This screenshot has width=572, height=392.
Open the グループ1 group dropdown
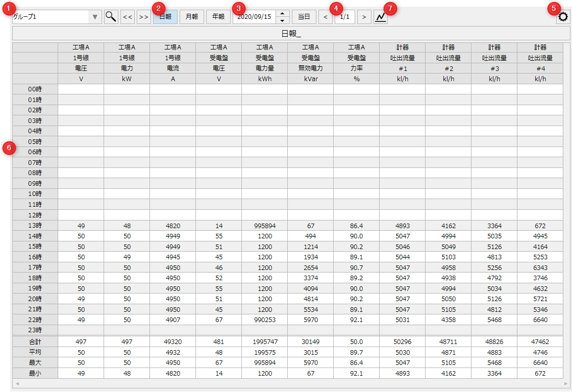[x=51, y=16]
